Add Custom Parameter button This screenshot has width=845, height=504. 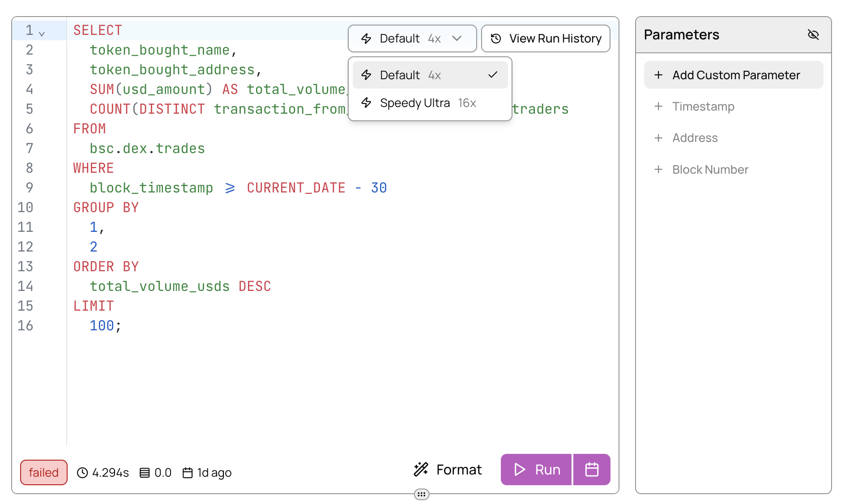pyautogui.click(x=733, y=75)
